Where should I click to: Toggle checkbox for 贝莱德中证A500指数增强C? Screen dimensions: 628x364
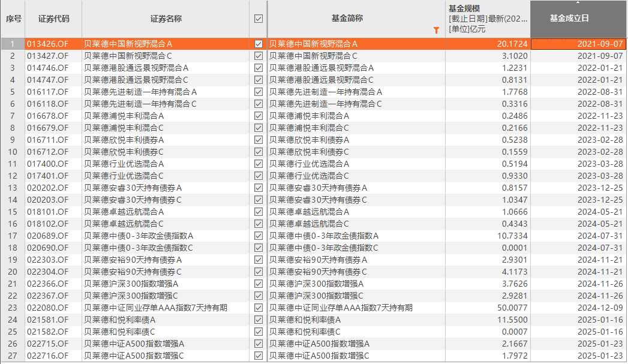(x=259, y=356)
